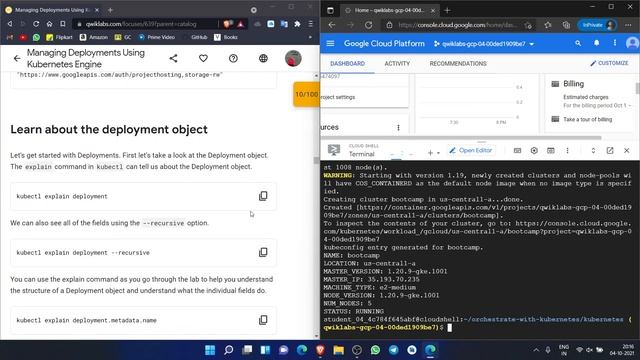Copy the 'deployment.metadata.name' command

point(263,320)
